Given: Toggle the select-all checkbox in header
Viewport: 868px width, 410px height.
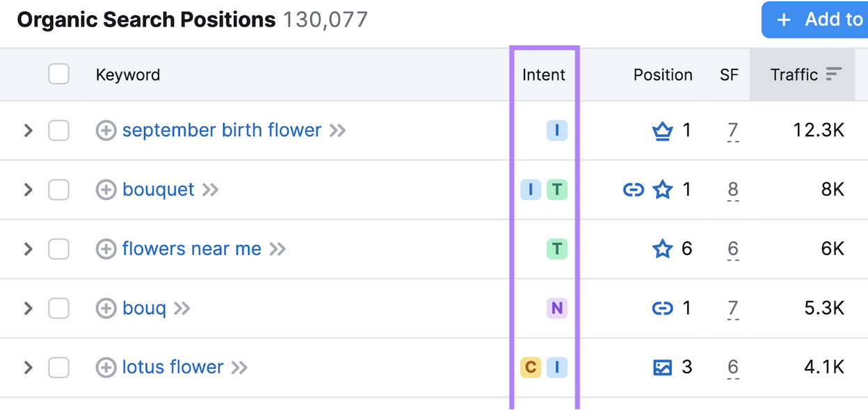Looking at the screenshot, I should tap(58, 74).
